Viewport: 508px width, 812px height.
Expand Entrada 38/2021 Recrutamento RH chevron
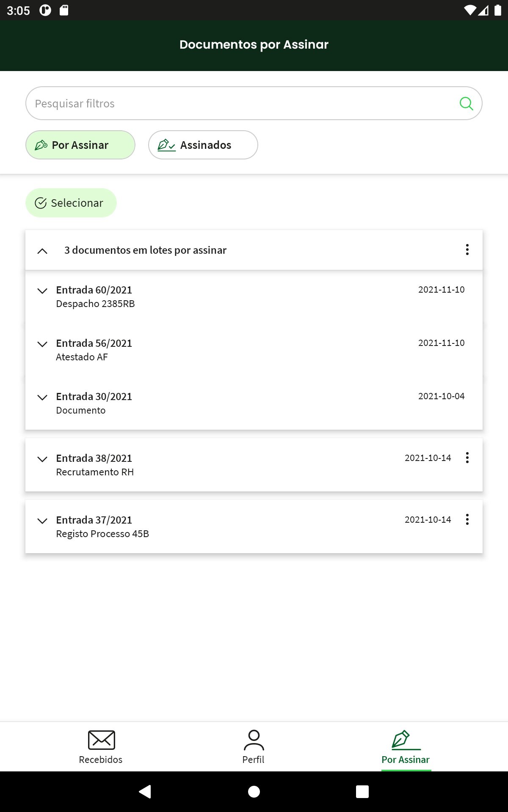tap(42, 459)
